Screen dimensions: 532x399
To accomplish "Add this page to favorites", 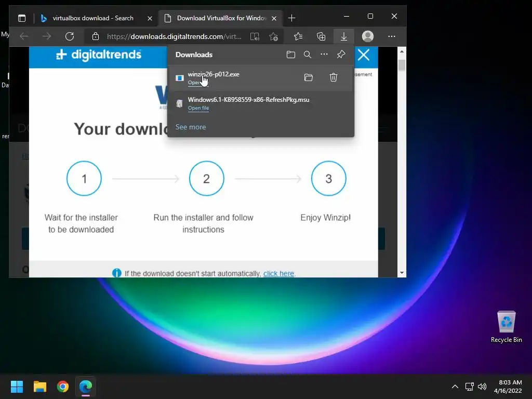I will click(273, 36).
